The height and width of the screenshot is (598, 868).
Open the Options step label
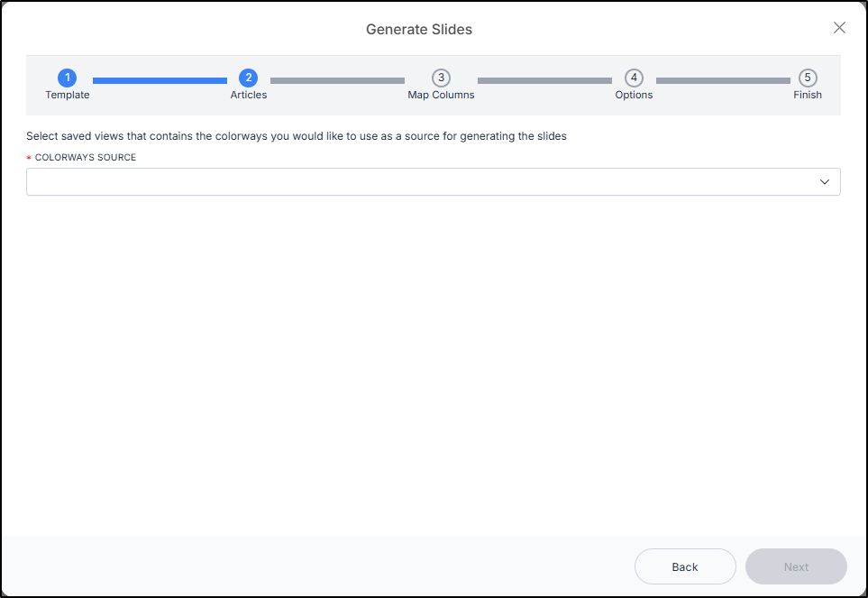point(634,95)
